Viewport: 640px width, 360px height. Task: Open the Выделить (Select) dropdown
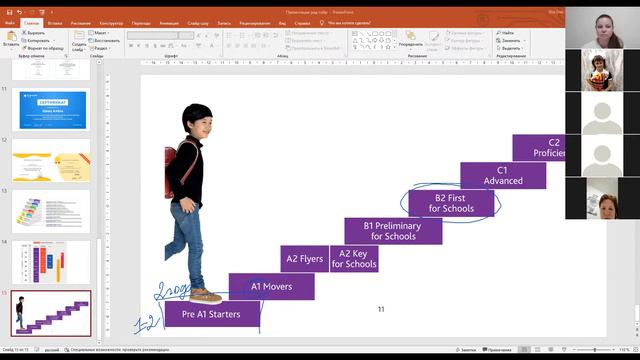coord(510,48)
